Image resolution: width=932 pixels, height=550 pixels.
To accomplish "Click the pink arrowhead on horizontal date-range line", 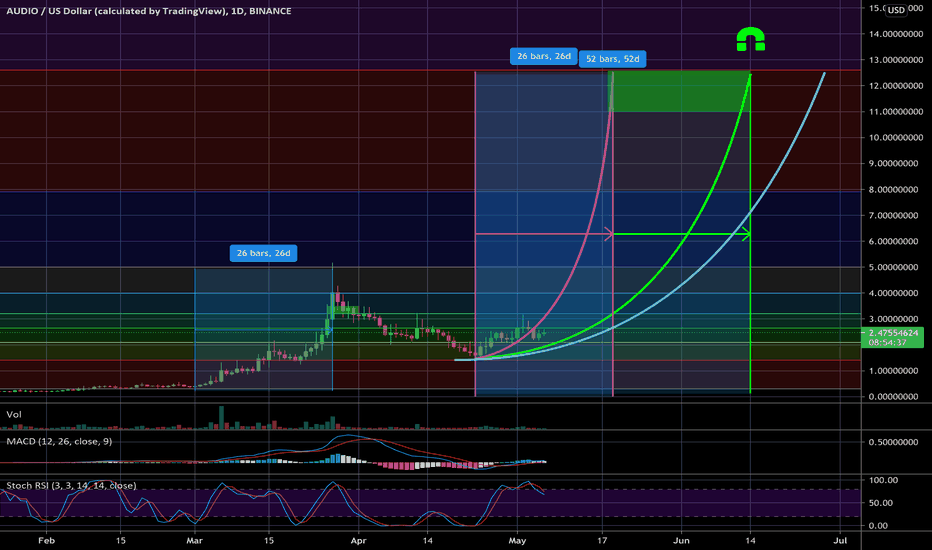I will coord(609,234).
